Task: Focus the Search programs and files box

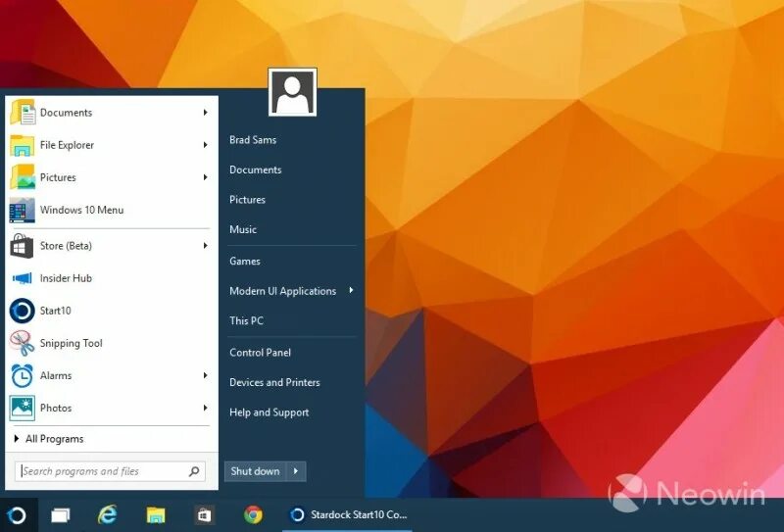Action: [x=110, y=471]
